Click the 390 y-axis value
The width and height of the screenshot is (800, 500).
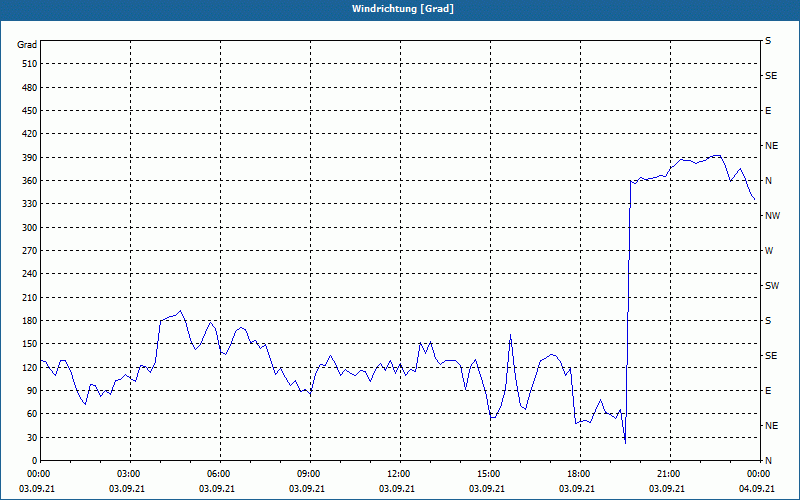tap(30, 158)
